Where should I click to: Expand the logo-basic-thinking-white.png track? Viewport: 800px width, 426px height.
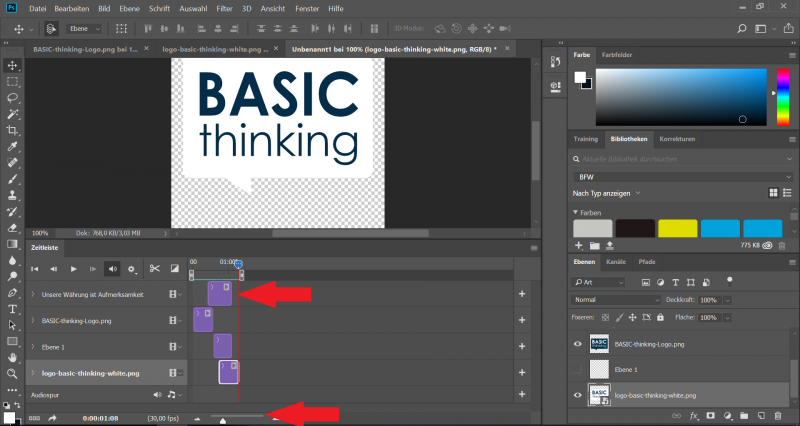coord(33,373)
